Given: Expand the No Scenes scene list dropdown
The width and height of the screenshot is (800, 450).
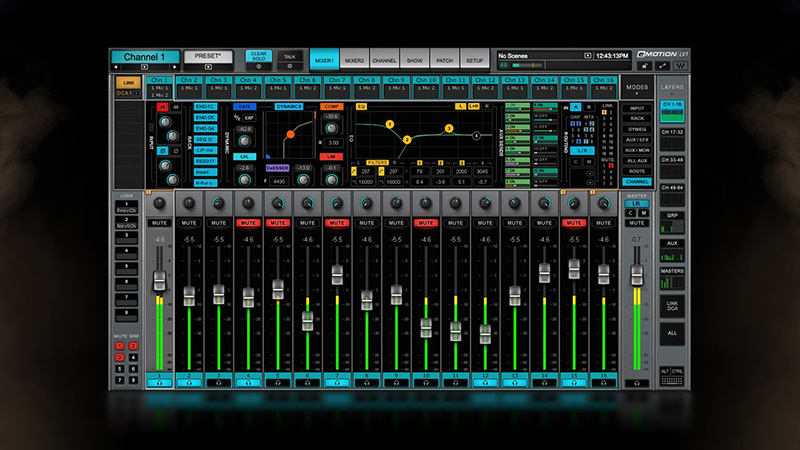Looking at the screenshot, I should click(587, 56).
